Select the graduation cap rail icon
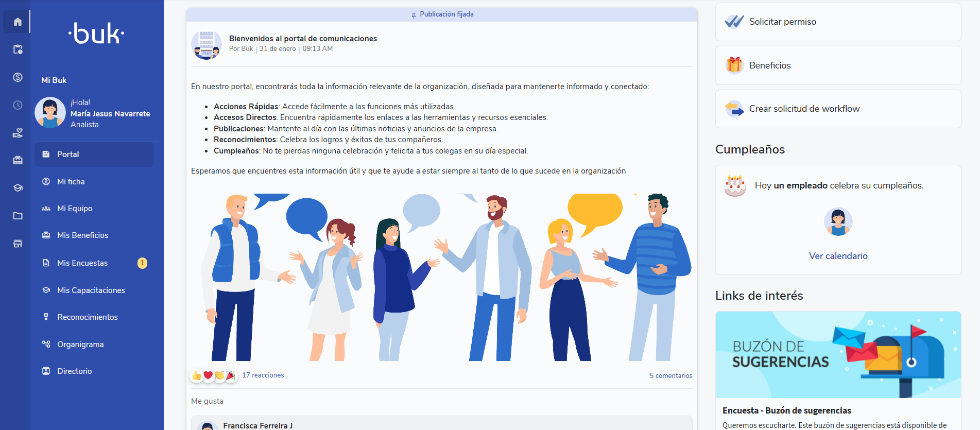This screenshot has width=980, height=430. tap(18, 188)
